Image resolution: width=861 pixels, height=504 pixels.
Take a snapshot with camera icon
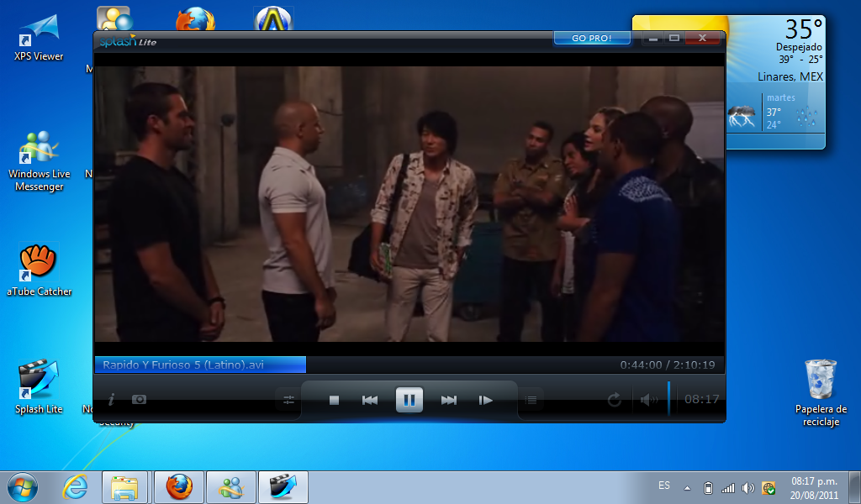coord(139,399)
